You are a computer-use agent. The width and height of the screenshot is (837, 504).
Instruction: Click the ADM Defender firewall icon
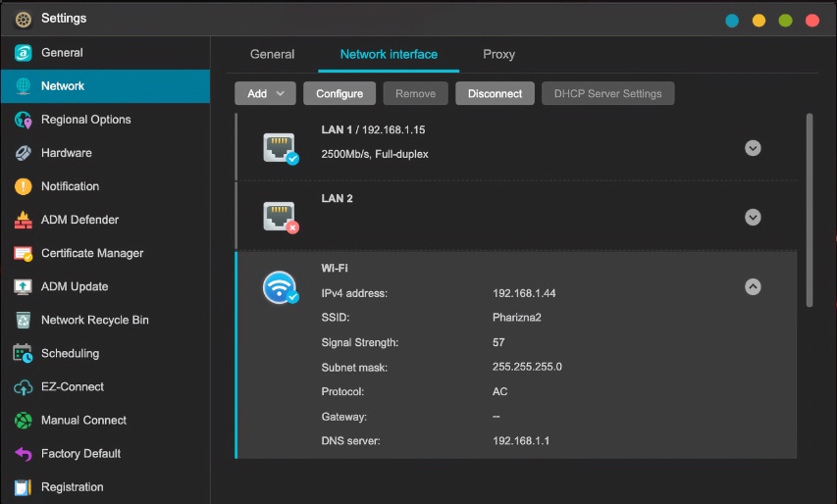click(x=23, y=220)
